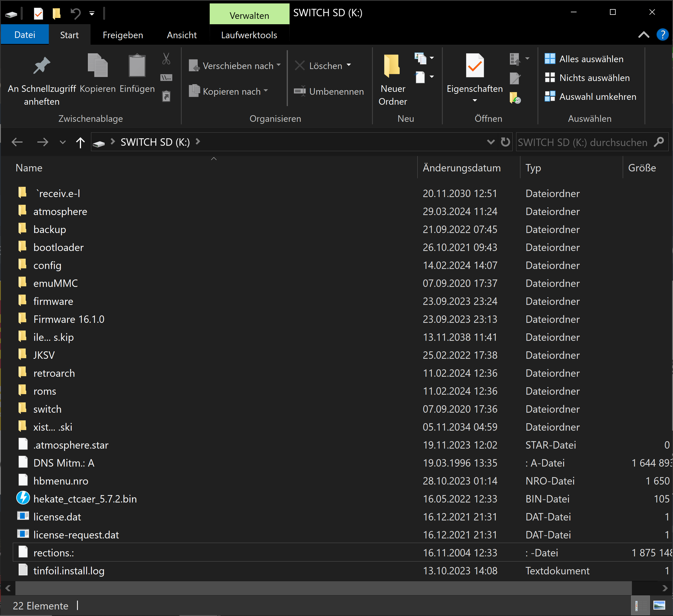Select the tinfoil.install.log file
Image resolution: width=673 pixels, height=616 pixels.
click(69, 571)
